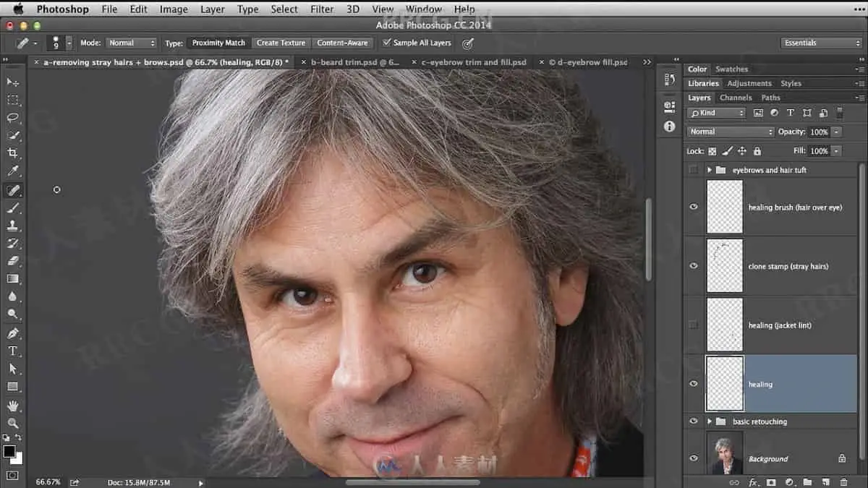Select the Clone Stamp tool
Image resolution: width=868 pixels, height=488 pixels.
point(12,226)
